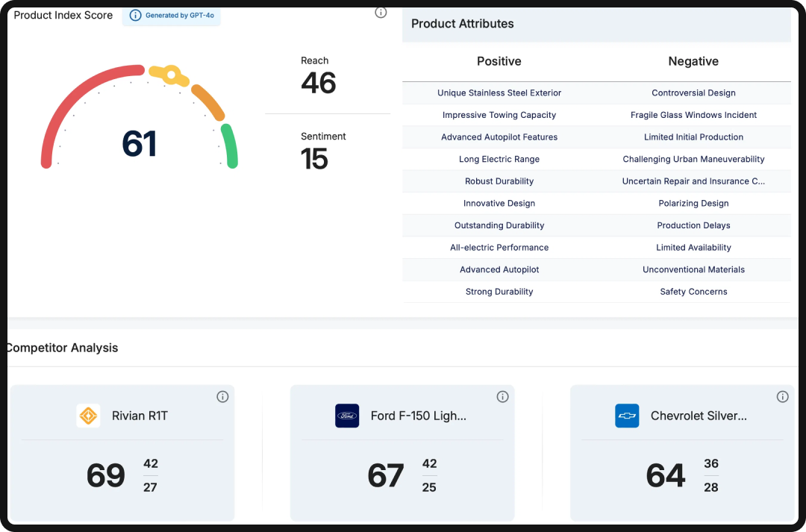Viewport: 806px width, 532px height.
Task: Switch to the Positive attributes column
Action: click(499, 61)
